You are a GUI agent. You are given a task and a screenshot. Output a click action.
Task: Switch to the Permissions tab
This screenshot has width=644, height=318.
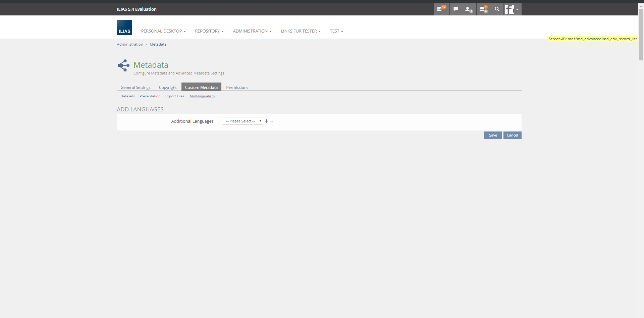pyautogui.click(x=237, y=88)
